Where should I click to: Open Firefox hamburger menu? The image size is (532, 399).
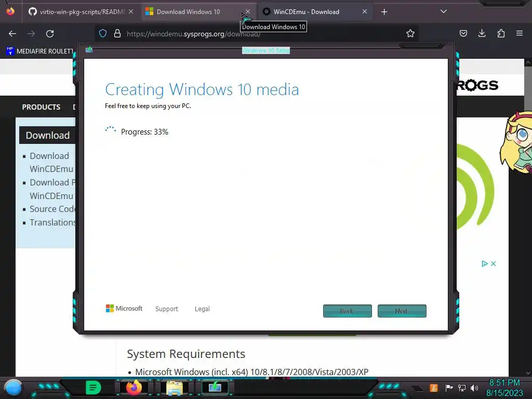coord(520,33)
